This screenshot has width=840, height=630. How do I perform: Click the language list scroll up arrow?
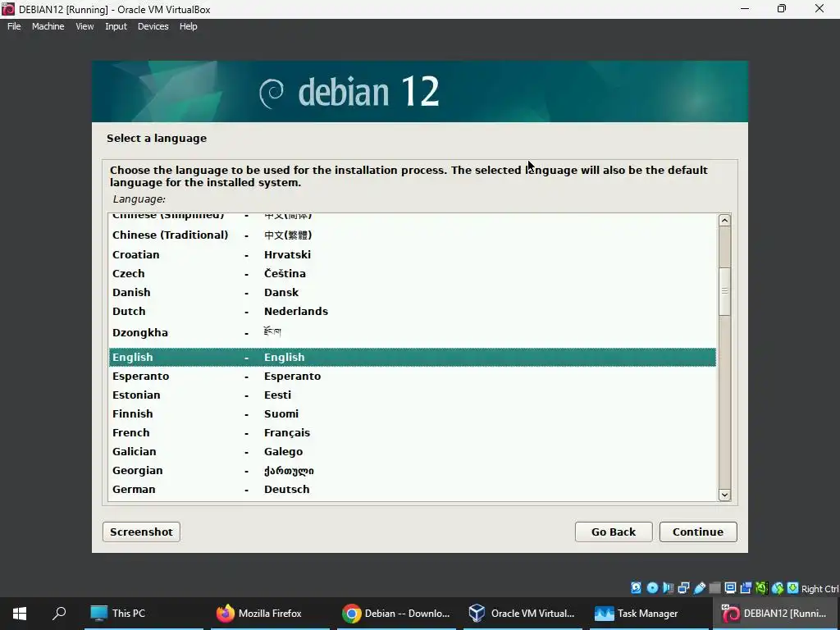pyautogui.click(x=724, y=220)
